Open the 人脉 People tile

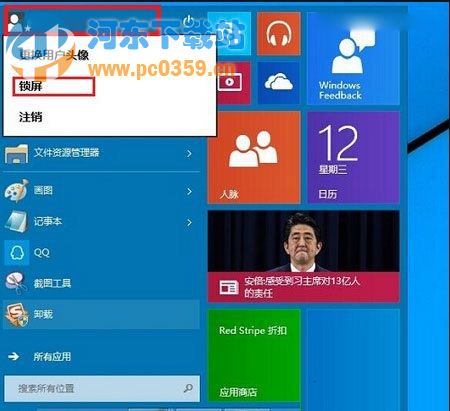tap(254, 157)
